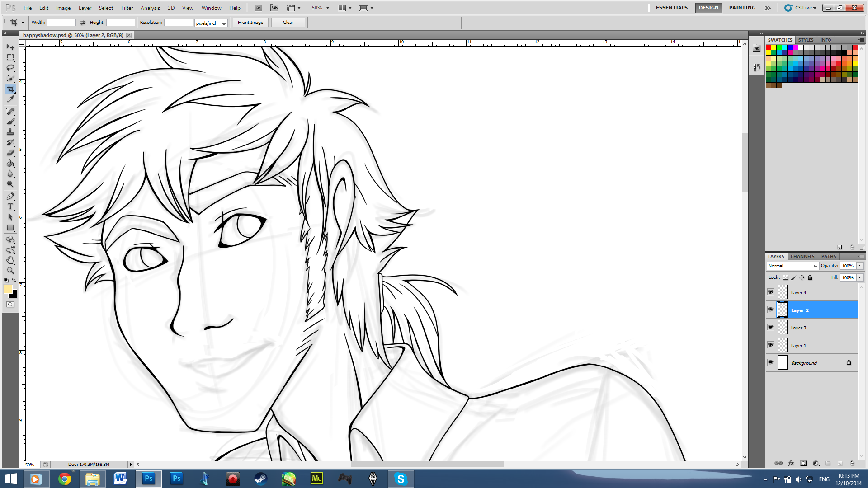Toggle lock image pixels
Screen dimensions: 868x488
[793, 277]
